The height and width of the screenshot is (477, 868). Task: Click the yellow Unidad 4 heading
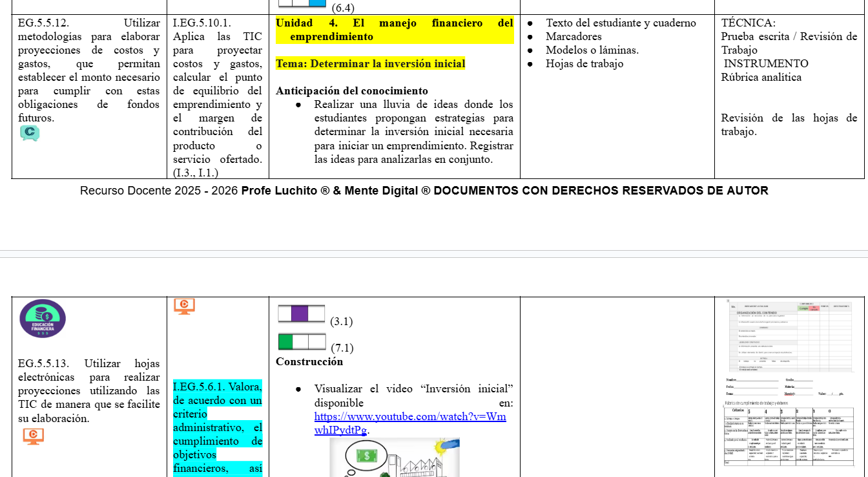395,30
